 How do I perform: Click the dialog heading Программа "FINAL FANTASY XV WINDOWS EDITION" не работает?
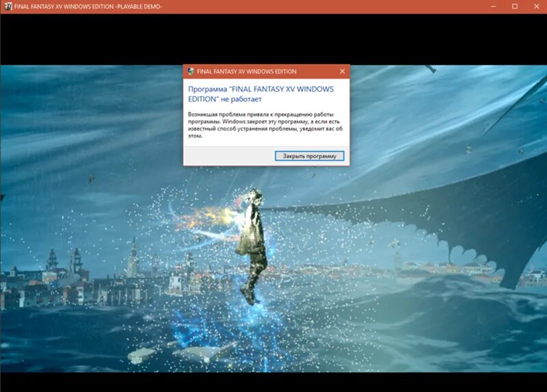click(261, 94)
